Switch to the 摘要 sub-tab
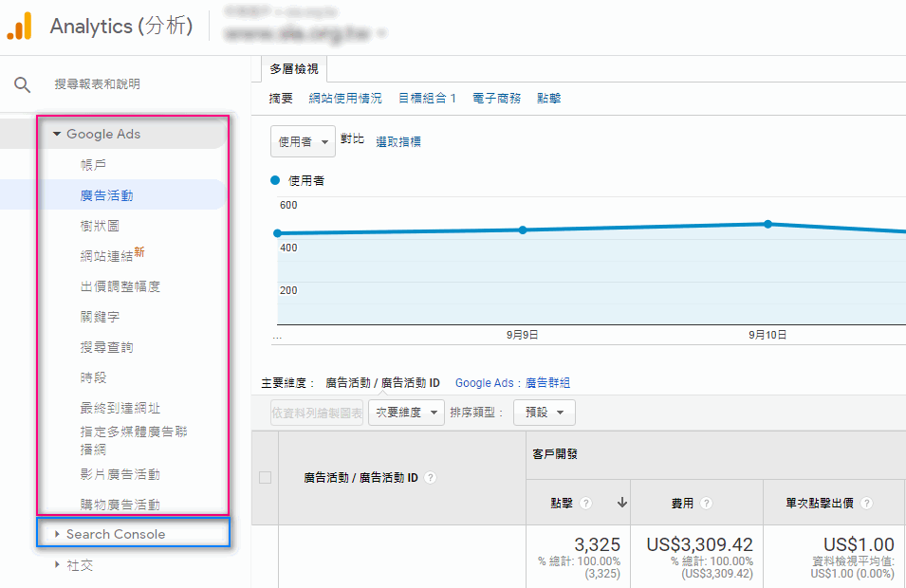This screenshot has width=906, height=588. 281,99
